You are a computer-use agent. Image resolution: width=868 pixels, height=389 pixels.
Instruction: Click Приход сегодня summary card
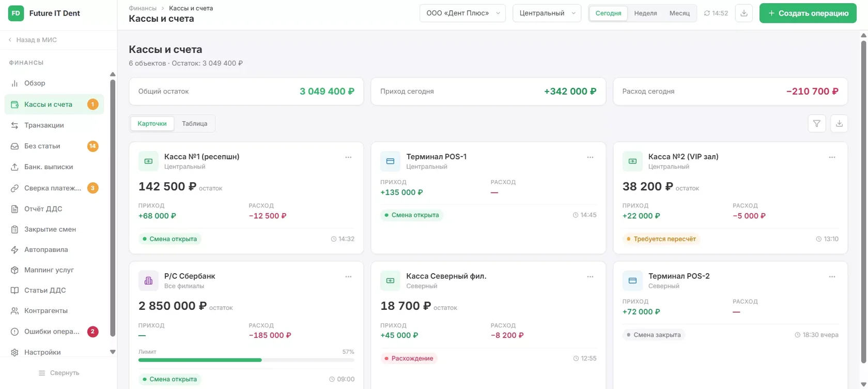(x=488, y=92)
